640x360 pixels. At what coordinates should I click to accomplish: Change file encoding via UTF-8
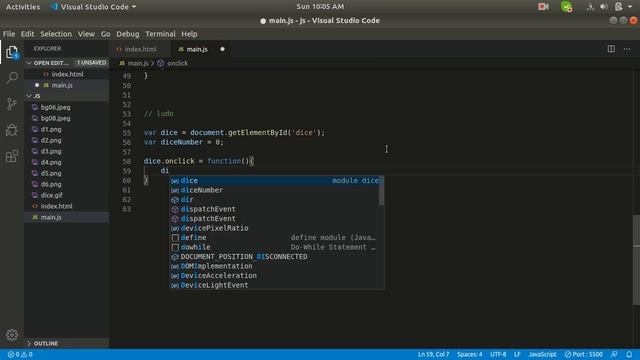tap(498, 354)
